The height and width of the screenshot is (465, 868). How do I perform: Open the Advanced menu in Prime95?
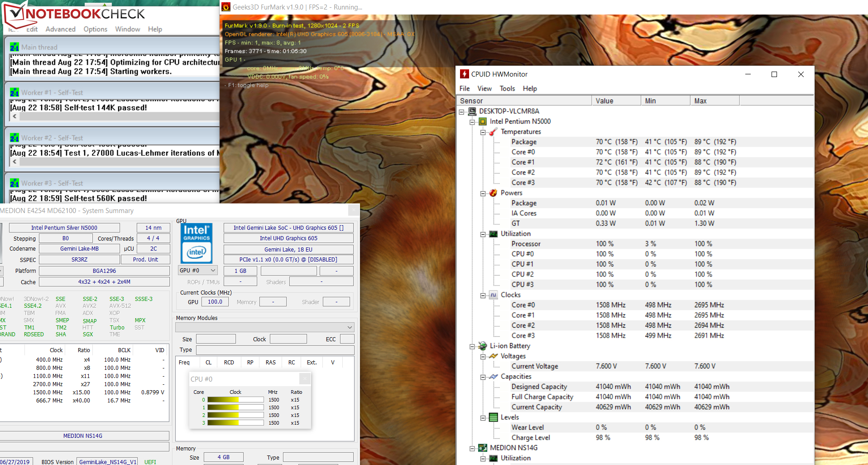(60, 29)
